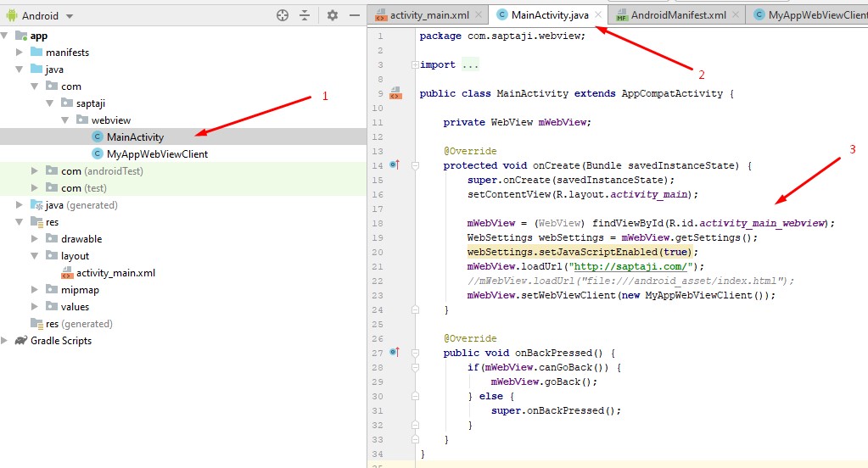Click related XML file gutter icon line 9
This screenshot has height=468, width=868.
[x=395, y=93]
